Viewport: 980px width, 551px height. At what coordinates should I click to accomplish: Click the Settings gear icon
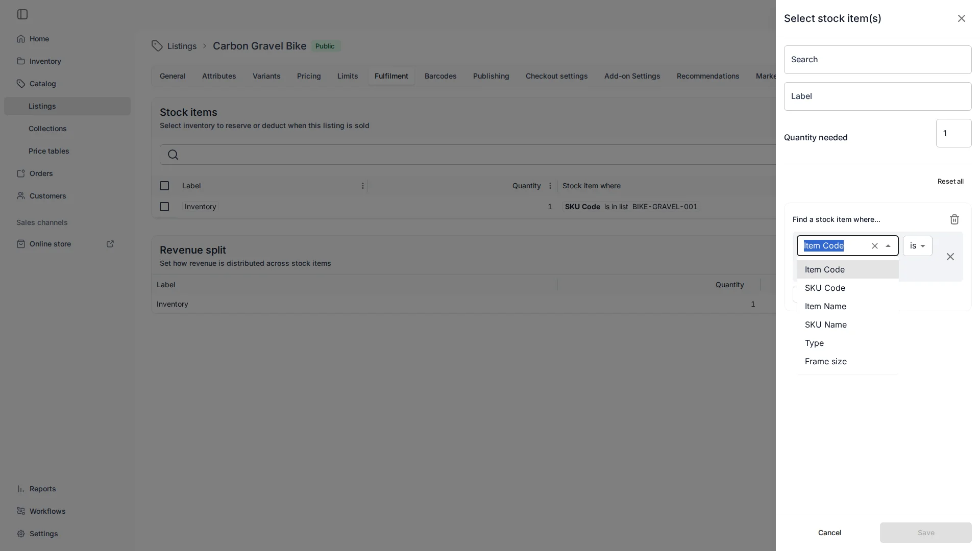coord(20,534)
